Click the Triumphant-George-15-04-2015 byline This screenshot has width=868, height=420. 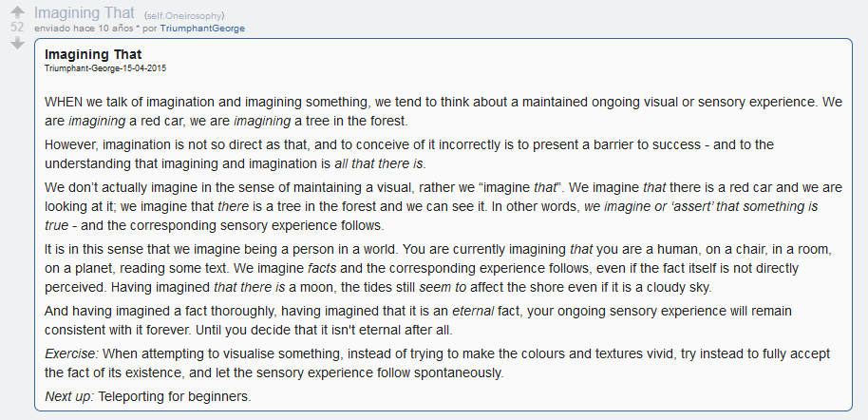coord(105,68)
